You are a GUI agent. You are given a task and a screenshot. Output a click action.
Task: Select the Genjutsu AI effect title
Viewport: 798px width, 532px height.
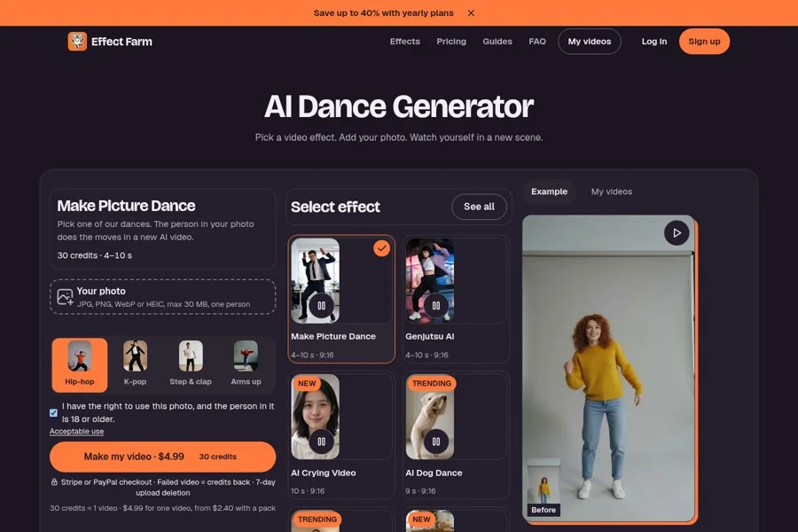point(430,337)
